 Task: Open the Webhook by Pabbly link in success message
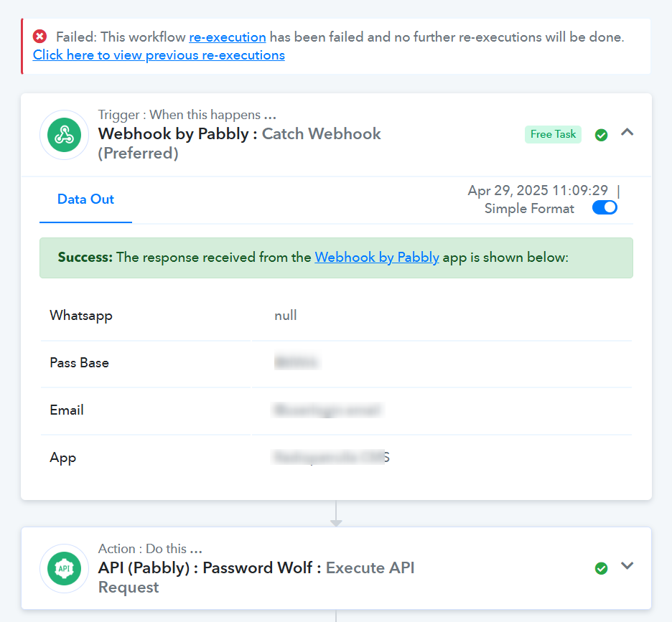(377, 257)
